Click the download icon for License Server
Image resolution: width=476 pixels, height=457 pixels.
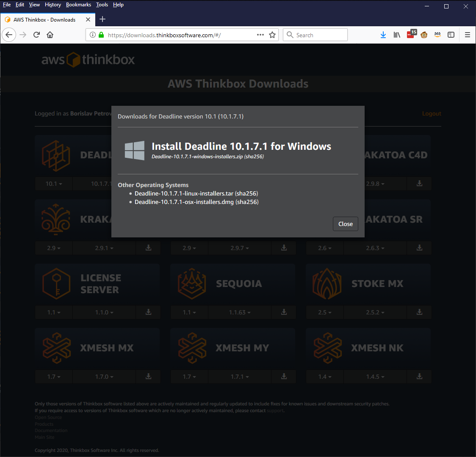[x=148, y=312]
